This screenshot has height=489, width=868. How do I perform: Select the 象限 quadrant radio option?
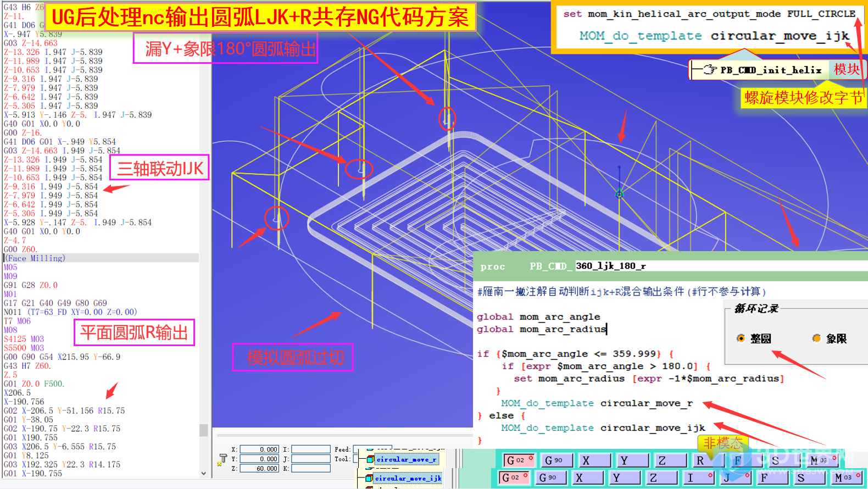pyautogui.click(x=816, y=338)
